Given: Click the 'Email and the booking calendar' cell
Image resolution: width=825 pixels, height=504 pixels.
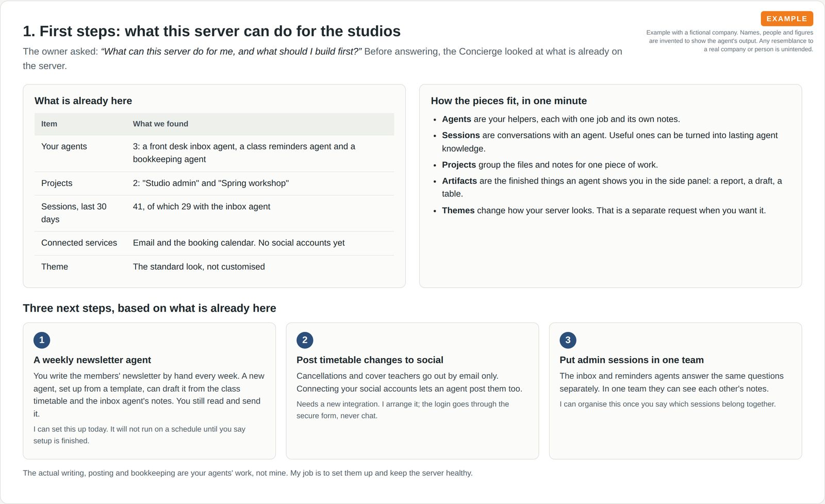Looking at the screenshot, I should click(239, 243).
